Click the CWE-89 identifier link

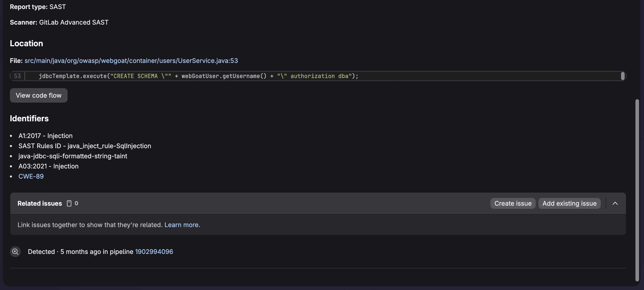pyautogui.click(x=31, y=176)
